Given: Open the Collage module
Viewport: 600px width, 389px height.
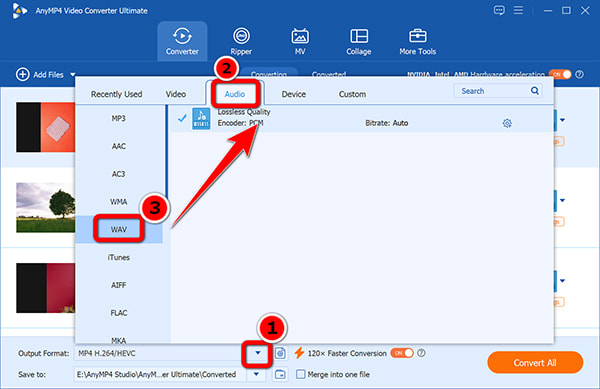Looking at the screenshot, I should [359, 41].
